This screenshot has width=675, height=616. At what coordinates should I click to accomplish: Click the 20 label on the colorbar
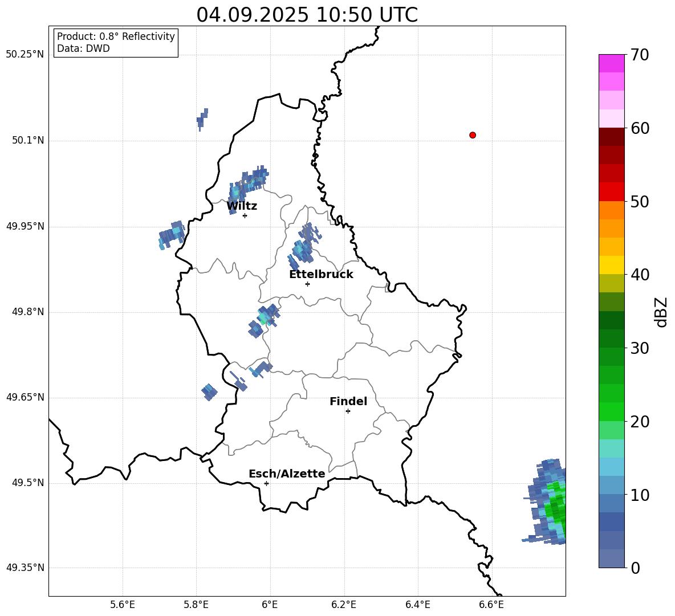640,422
